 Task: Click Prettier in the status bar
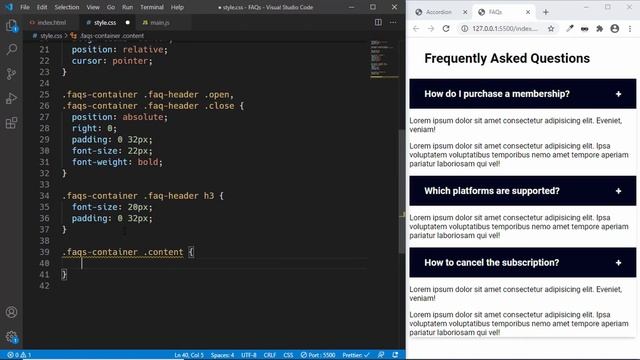click(x=356, y=355)
